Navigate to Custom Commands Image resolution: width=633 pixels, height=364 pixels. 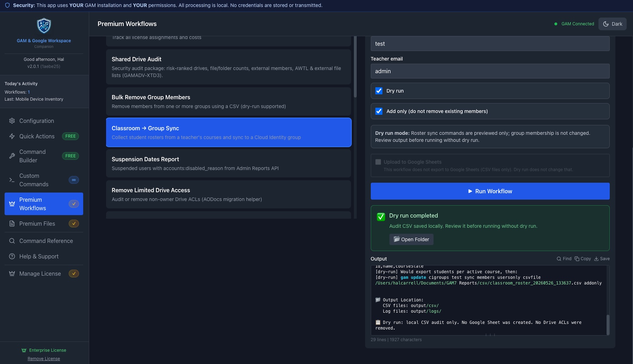tap(44, 180)
